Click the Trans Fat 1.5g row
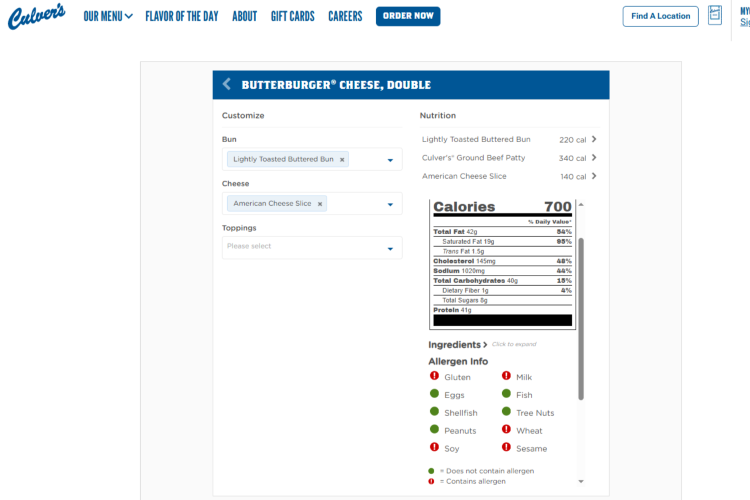This screenshot has height=500, width=750. (502, 251)
